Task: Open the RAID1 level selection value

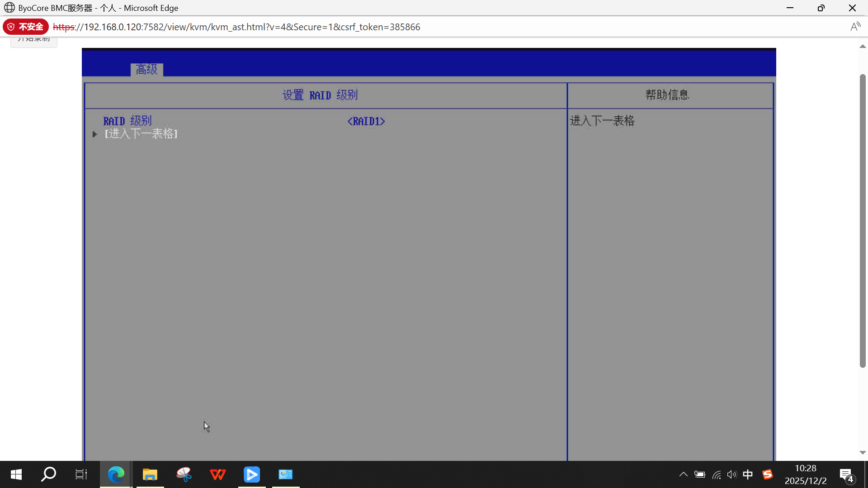Action: pyautogui.click(x=366, y=122)
